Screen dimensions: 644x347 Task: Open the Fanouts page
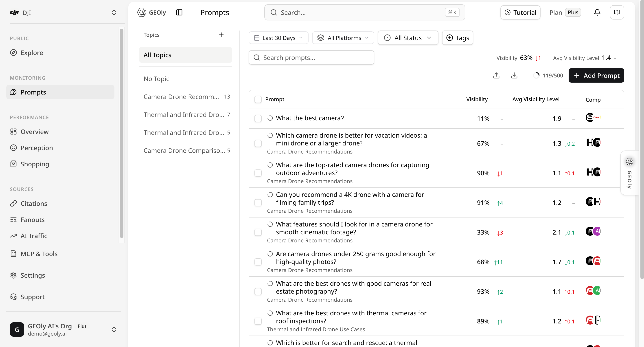[60, 220]
